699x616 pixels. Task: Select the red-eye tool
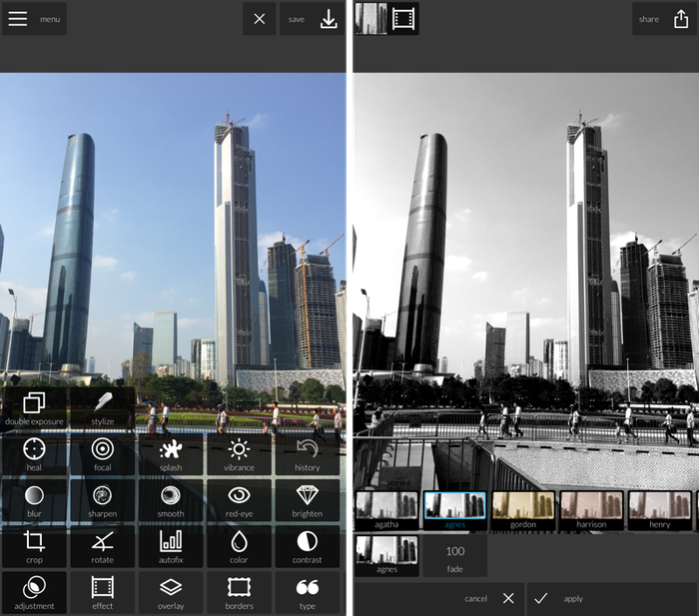(239, 500)
